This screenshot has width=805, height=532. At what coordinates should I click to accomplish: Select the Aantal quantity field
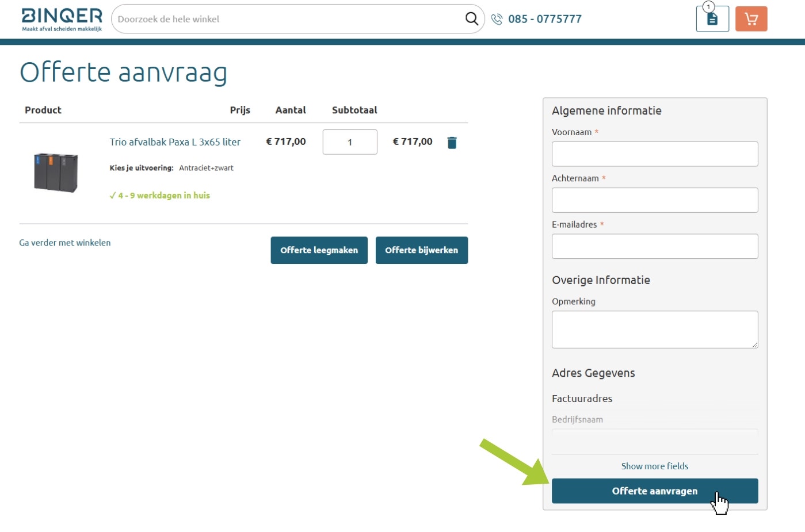(349, 142)
